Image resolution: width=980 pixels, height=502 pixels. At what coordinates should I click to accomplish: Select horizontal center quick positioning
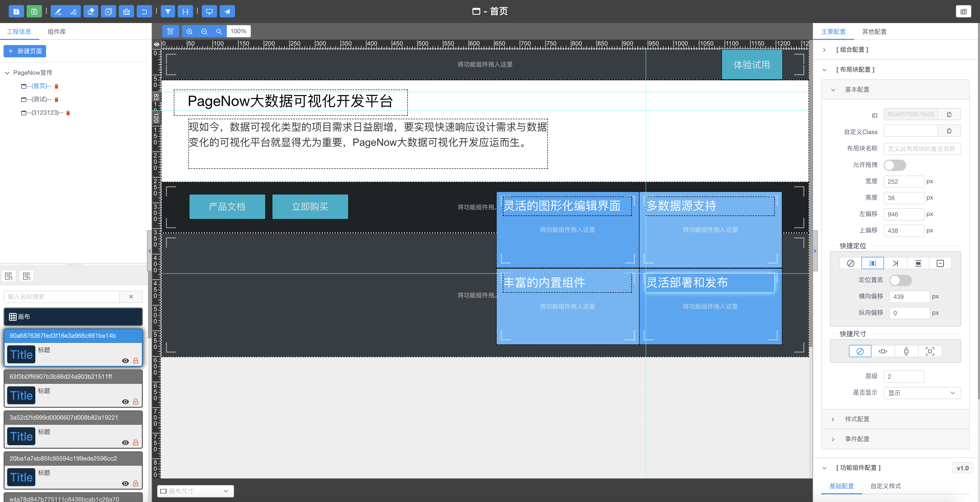(x=873, y=263)
